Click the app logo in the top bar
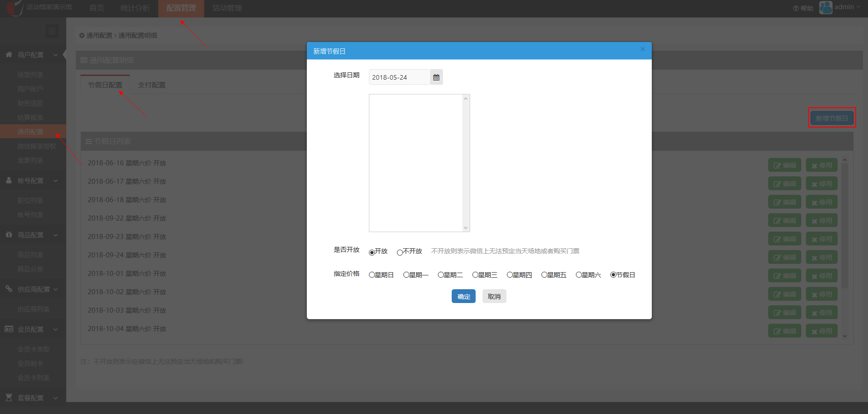 15,8
